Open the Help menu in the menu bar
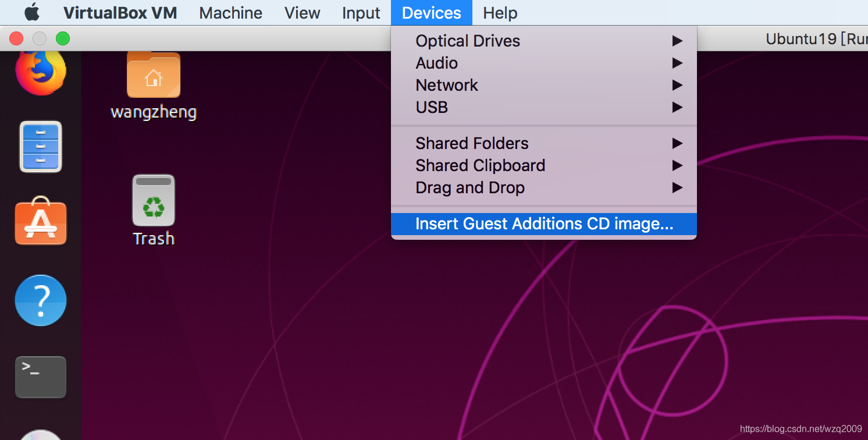 tap(500, 13)
